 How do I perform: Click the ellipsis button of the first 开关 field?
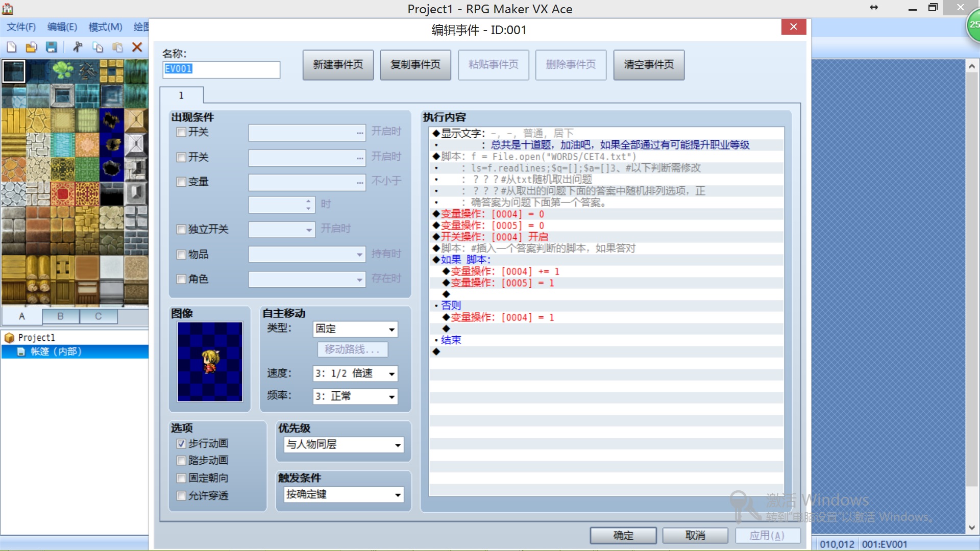click(x=360, y=133)
